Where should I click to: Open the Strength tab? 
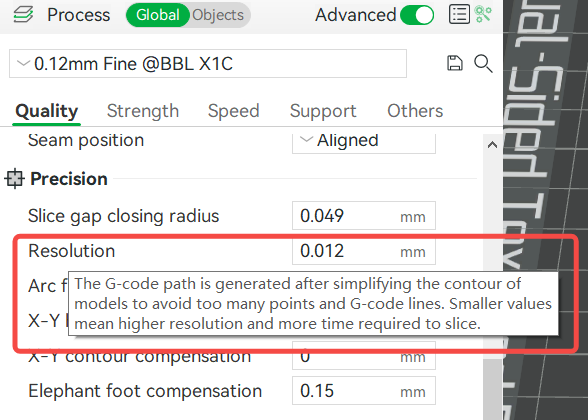point(143,111)
